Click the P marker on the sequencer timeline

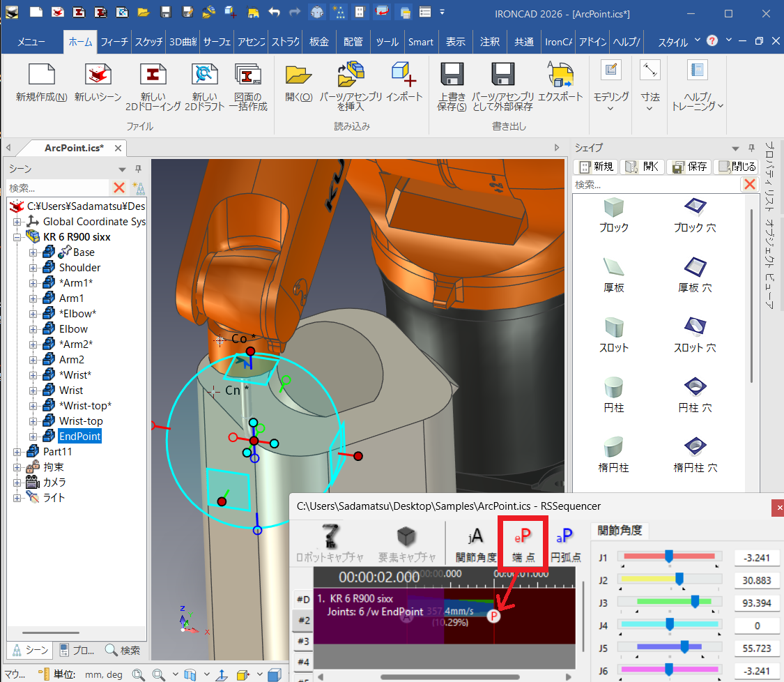coord(493,616)
